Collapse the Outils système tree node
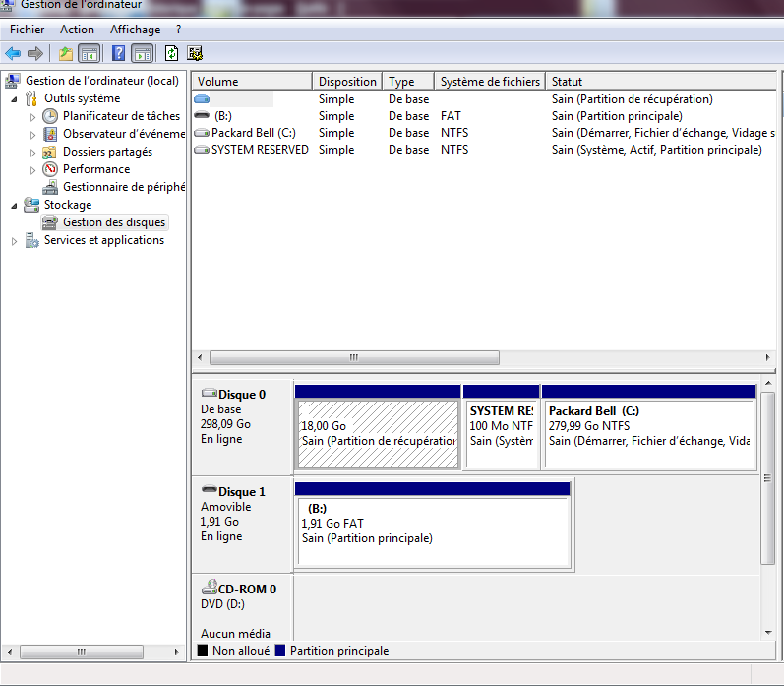Viewport: 784px width, 686px height. point(15,99)
